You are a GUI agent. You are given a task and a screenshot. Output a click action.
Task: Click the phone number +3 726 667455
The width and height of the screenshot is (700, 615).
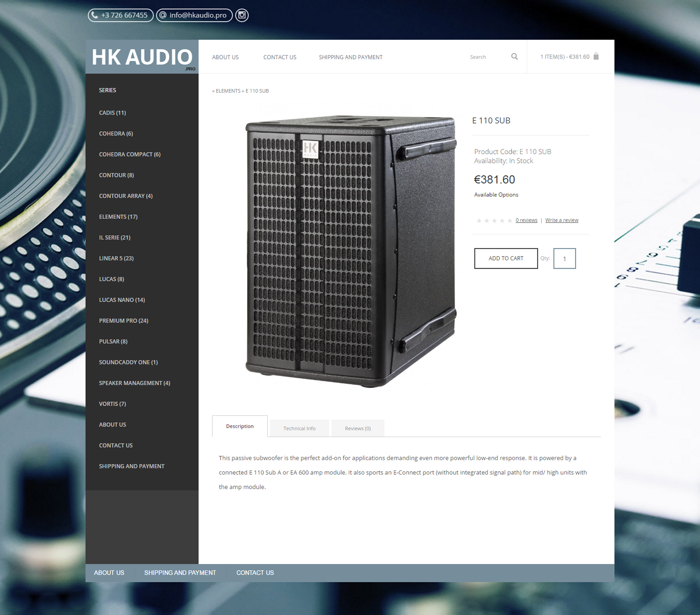(120, 15)
